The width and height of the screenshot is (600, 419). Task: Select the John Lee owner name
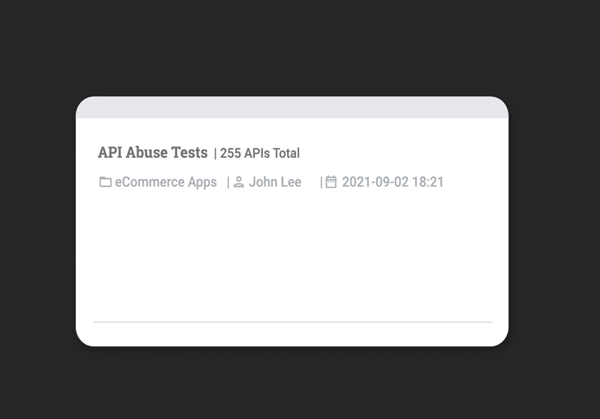tap(275, 182)
